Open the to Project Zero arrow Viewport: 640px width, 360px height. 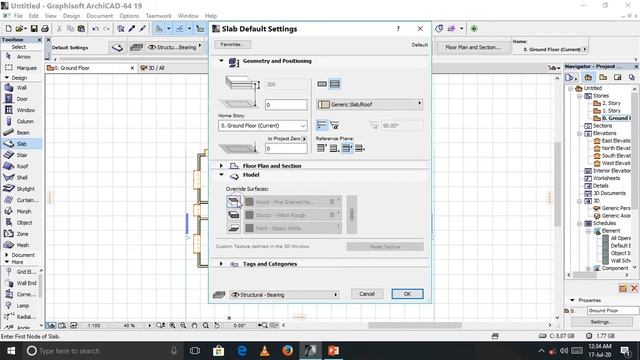click(304, 139)
